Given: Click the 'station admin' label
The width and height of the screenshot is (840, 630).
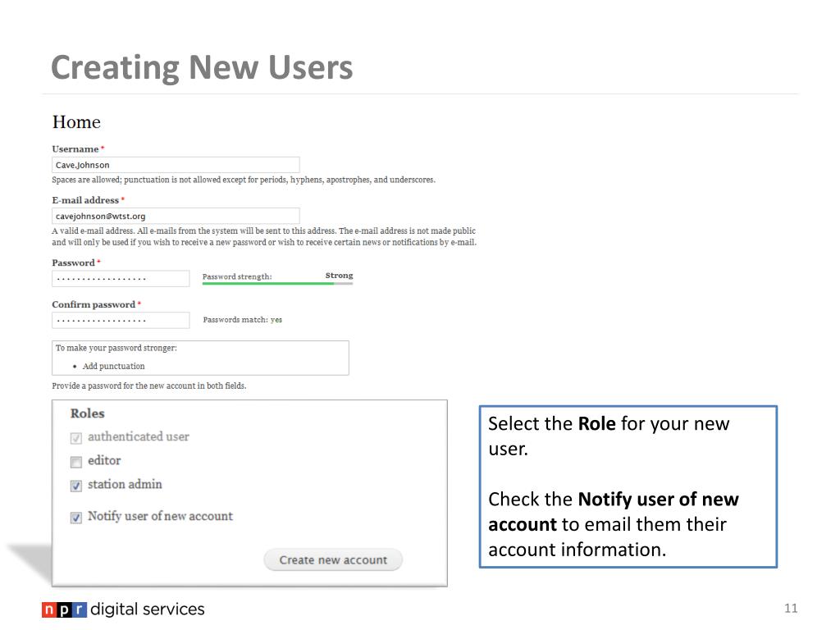Looking at the screenshot, I should tap(125, 484).
